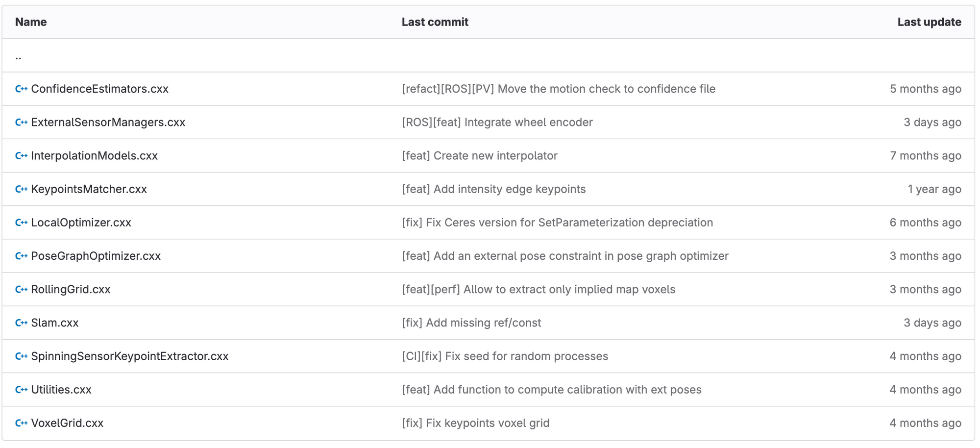Click the C++ icon beside Utilities.cxx

[21, 389]
